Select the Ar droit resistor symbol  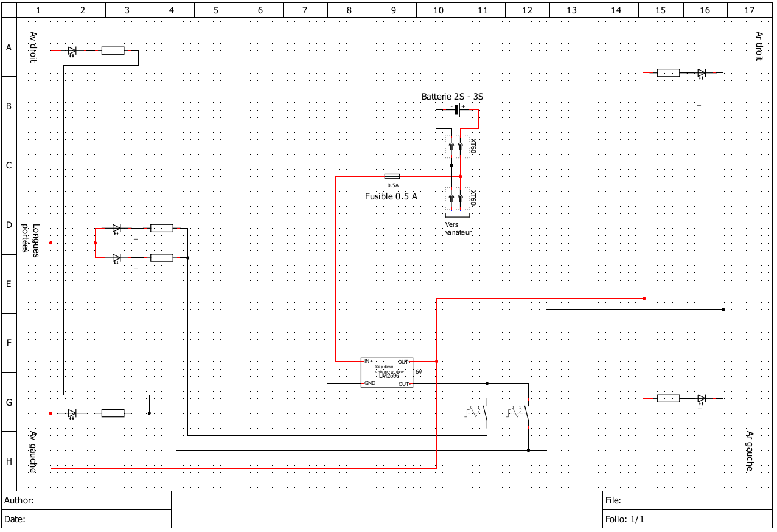point(669,73)
